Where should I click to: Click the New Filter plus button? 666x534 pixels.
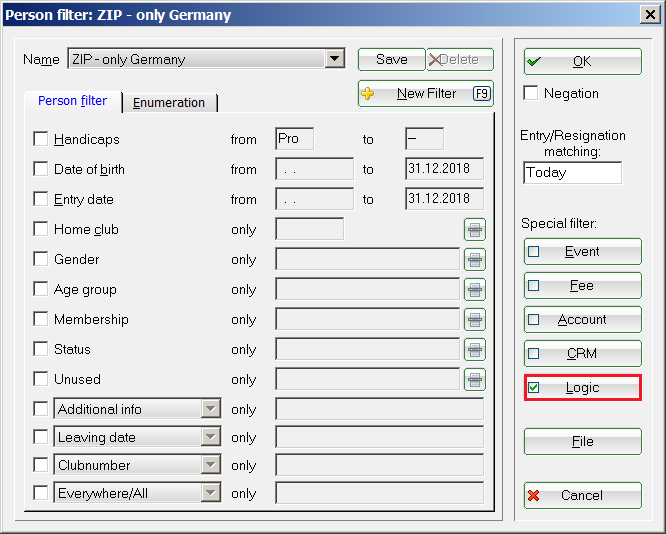pyautogui.click(x=425, y=94)
